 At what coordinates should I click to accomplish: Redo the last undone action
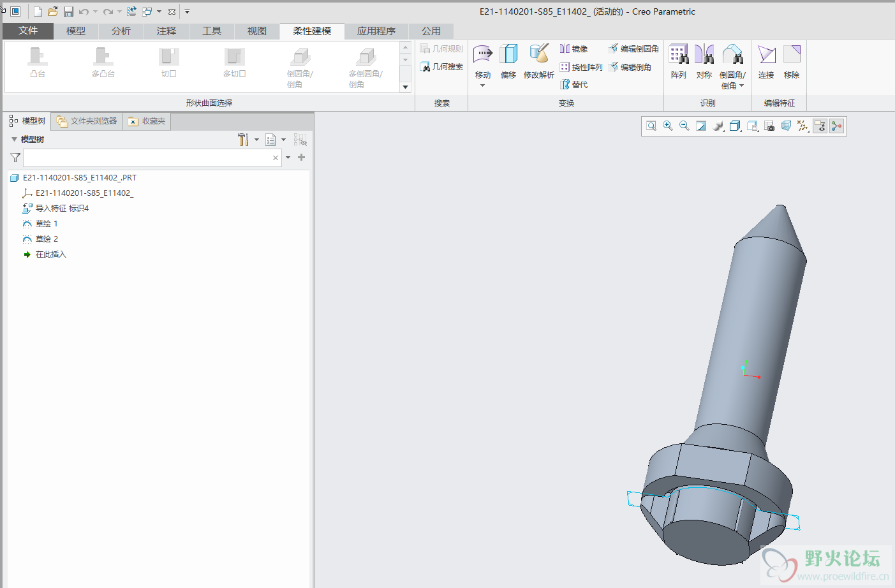tap(108, 11)
